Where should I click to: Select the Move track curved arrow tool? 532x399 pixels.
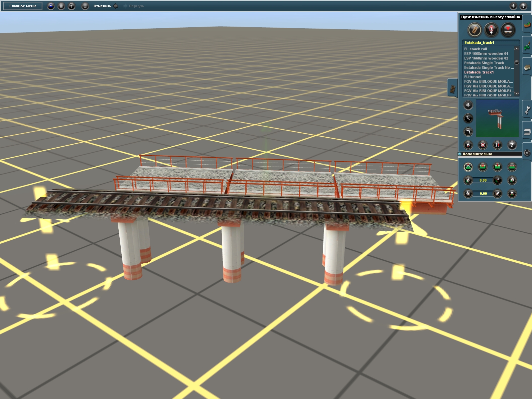tap(468, 118)
